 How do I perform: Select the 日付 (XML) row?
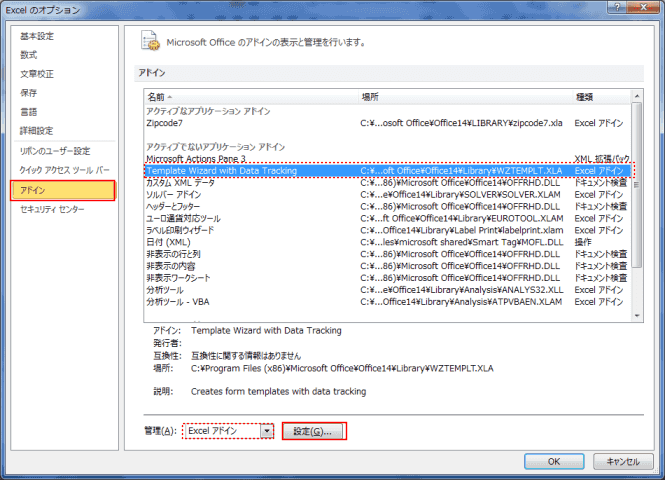388,242
